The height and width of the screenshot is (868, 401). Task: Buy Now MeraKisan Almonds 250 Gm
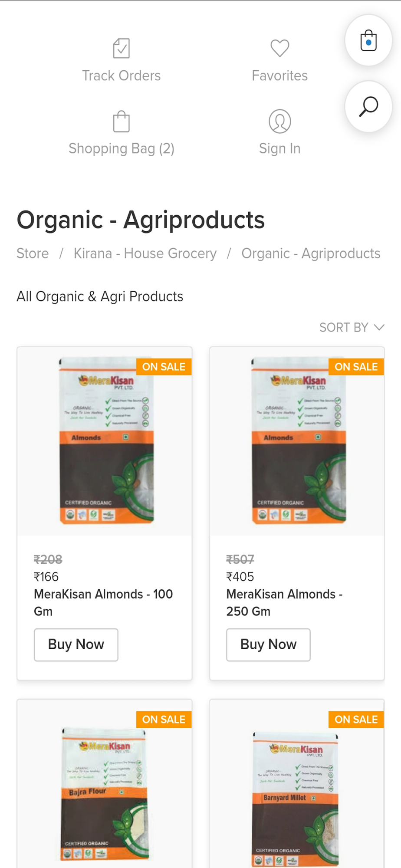tap(268, 644)
